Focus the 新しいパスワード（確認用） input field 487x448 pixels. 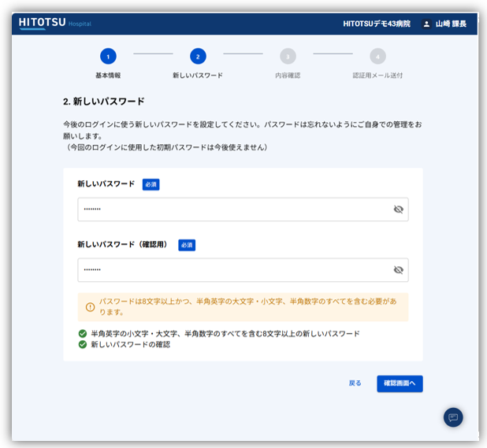(232, 270)
